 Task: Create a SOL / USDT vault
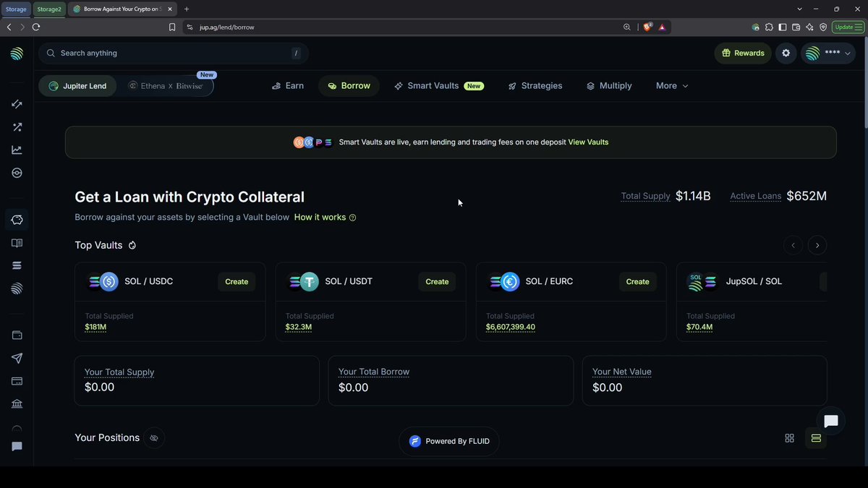[437, 282]
